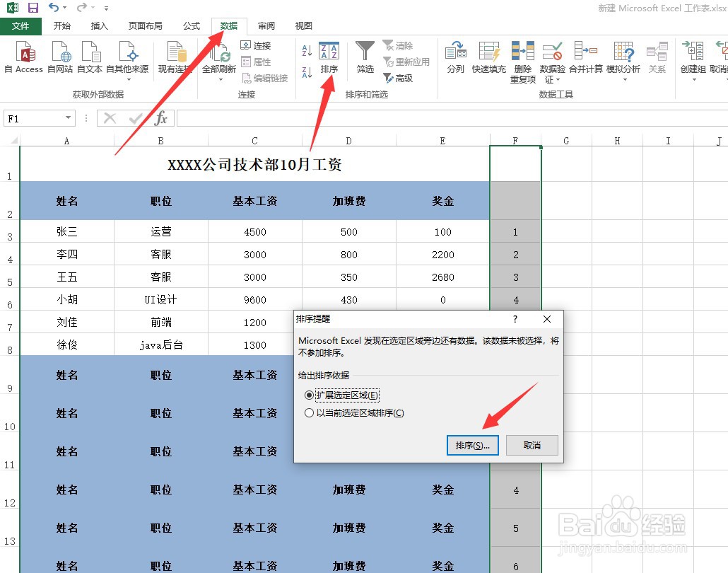Viewport: 728px width, 573px height.
Task: Click cell with value 9600
Action: point(255,299)
